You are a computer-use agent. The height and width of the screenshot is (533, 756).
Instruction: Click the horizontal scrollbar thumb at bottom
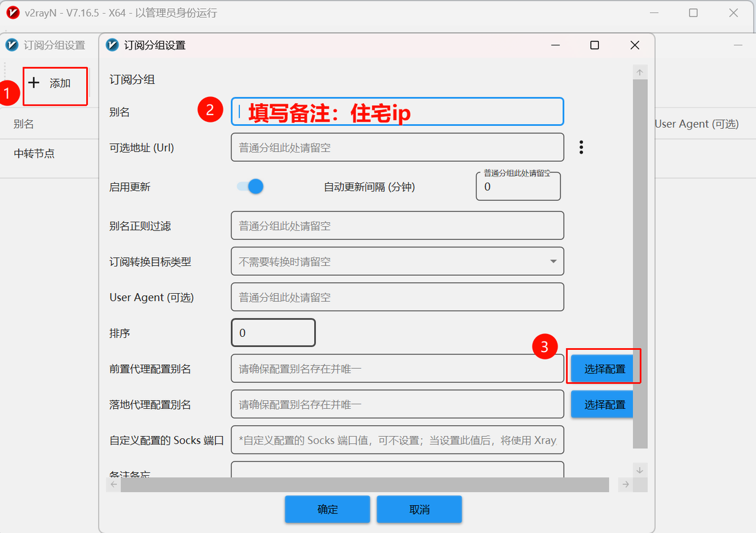point(365,485)
